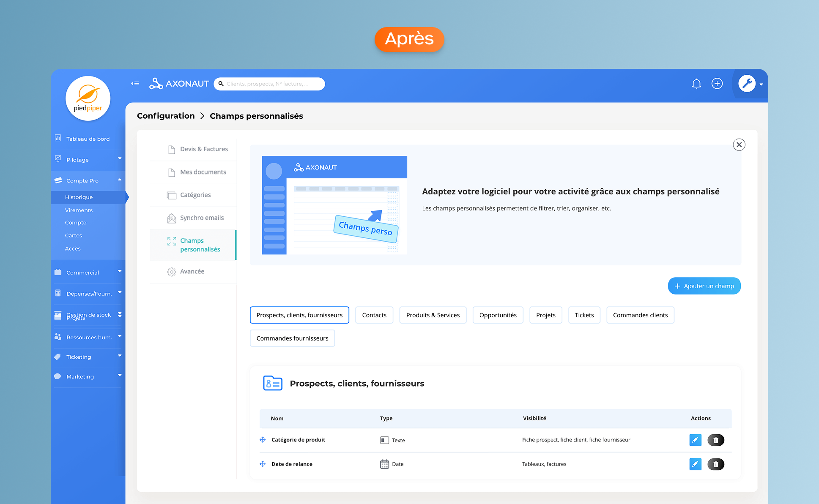819x504 pixels.
Task: Go to Configuration breadcrumb link
Action: (x=166, y=116)
